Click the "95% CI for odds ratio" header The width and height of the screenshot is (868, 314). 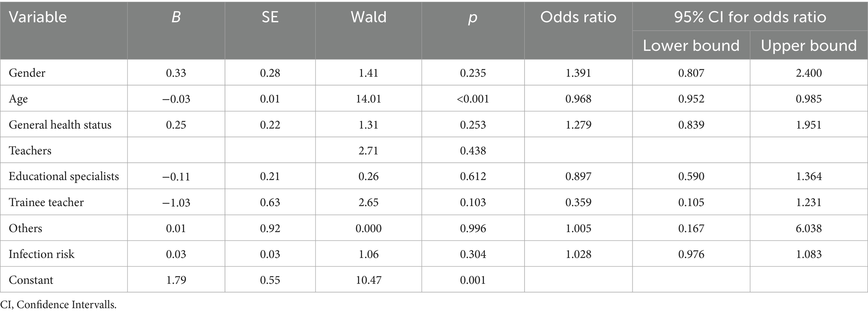[x=750, y=17]
